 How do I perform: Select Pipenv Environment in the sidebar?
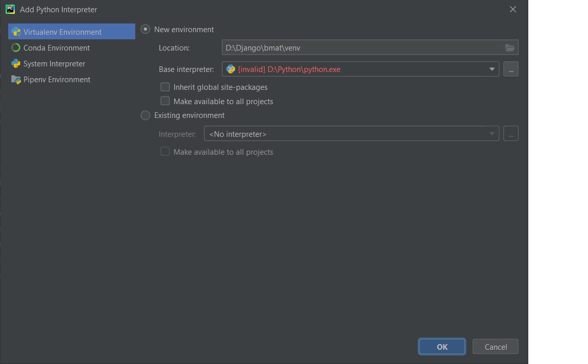coord(71,80)
